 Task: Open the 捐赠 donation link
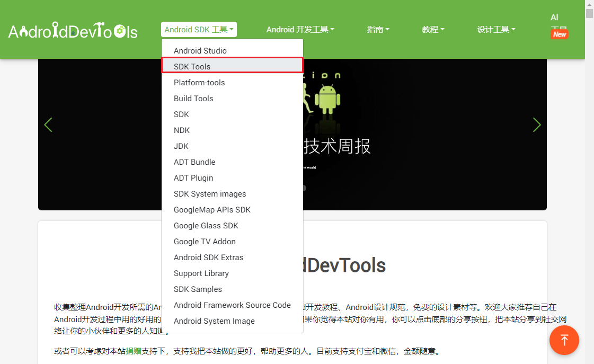[134, 351]
